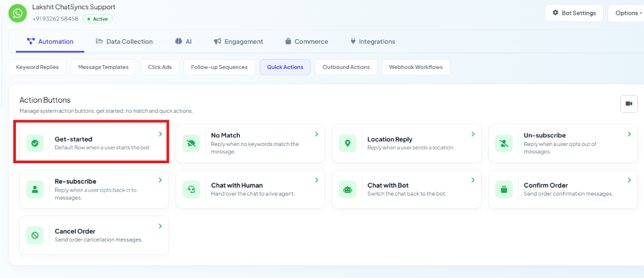This screenshot has width=644, height=278.
Task: Open the Follow-up Sequences section
Action: click(219, 67)
